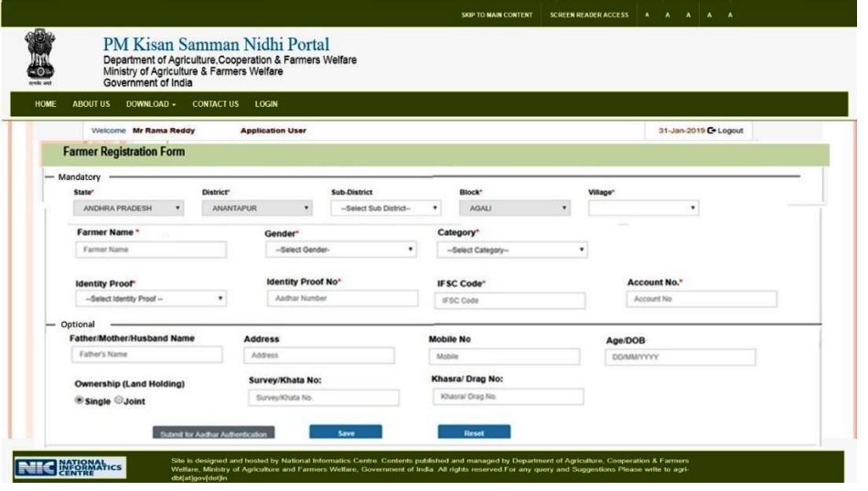The height and width of the screenshot is (491, 868).
Task: Open the Download menu in the navbar
Action: click(151, 104)
